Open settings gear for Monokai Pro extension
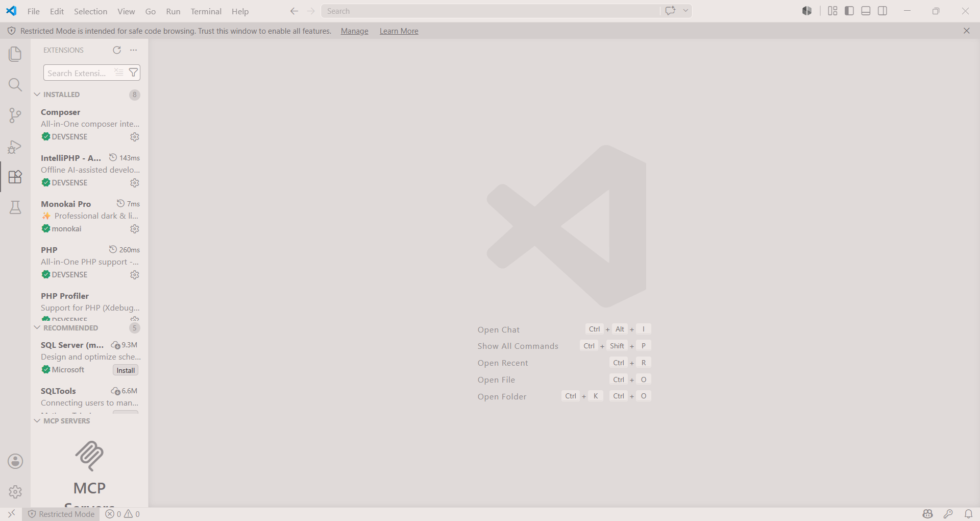This screenshot has width=980, height=521. coord(135,229)
